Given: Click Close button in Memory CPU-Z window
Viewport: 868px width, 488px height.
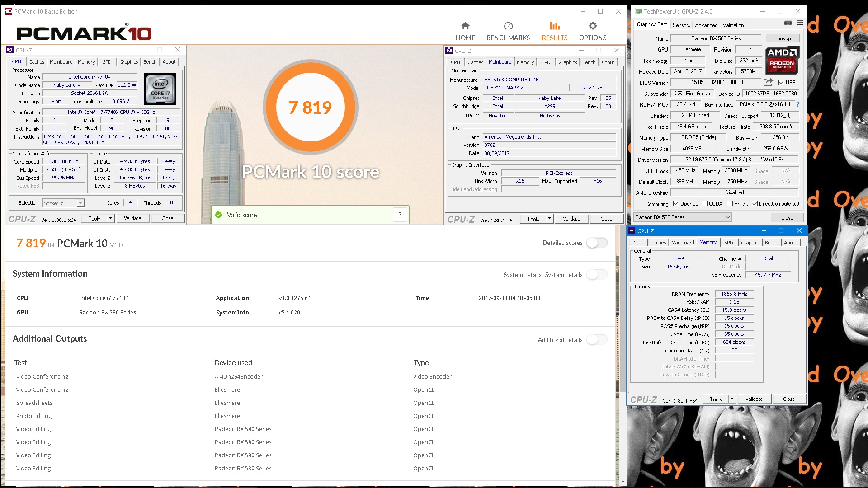Looking at the screenshot, I should [x=789, y=399].
